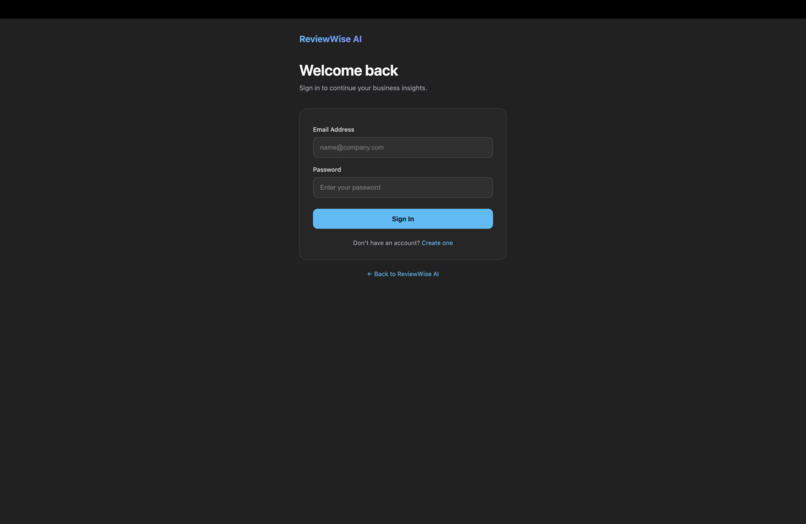Open the ReviewWise AI logo link
806x524 pixels.
coord(330,39)
